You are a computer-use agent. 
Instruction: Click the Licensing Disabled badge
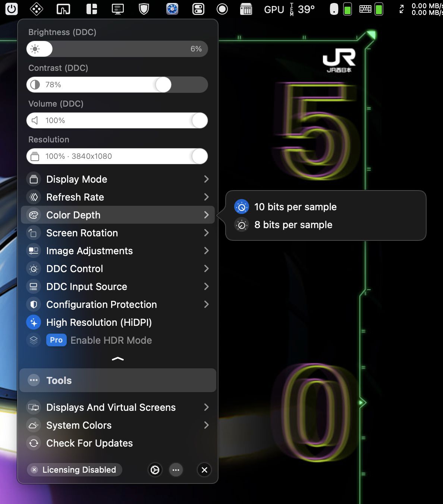(x=75, y=470)
